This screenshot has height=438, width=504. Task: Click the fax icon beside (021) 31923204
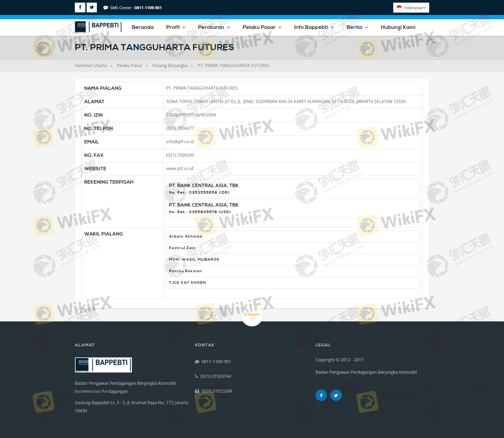pyautogui.click(x=197, y=391)
